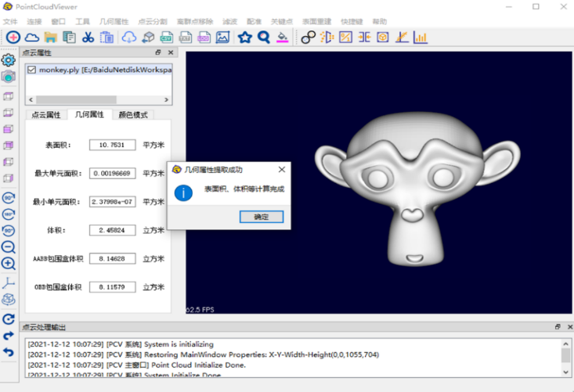Switch to the 点云属性 tab
Viewport: 574px width, 392px height.
tap(46, 115)
